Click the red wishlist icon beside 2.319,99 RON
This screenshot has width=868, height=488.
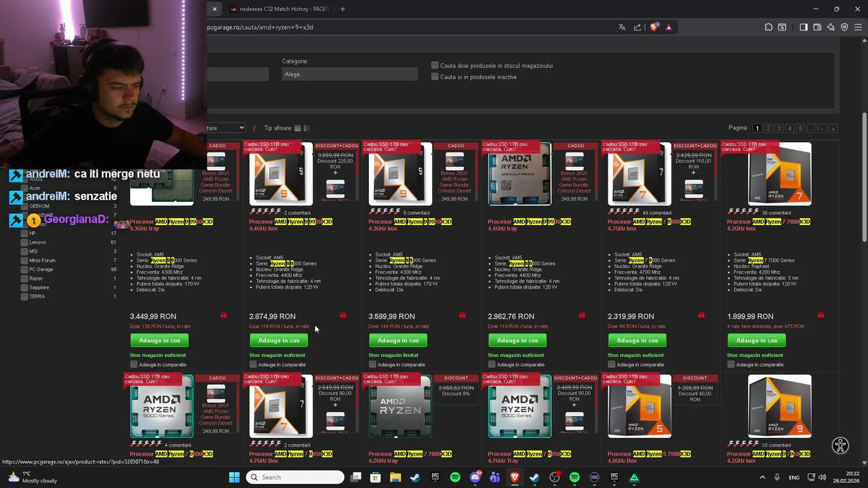coord(701,315)
